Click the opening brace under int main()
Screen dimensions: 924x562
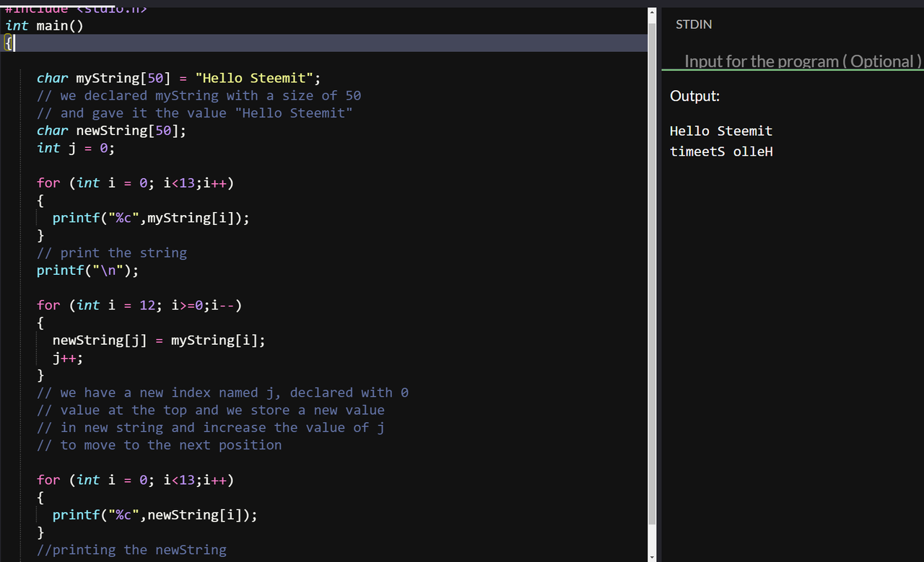[8, 43]
